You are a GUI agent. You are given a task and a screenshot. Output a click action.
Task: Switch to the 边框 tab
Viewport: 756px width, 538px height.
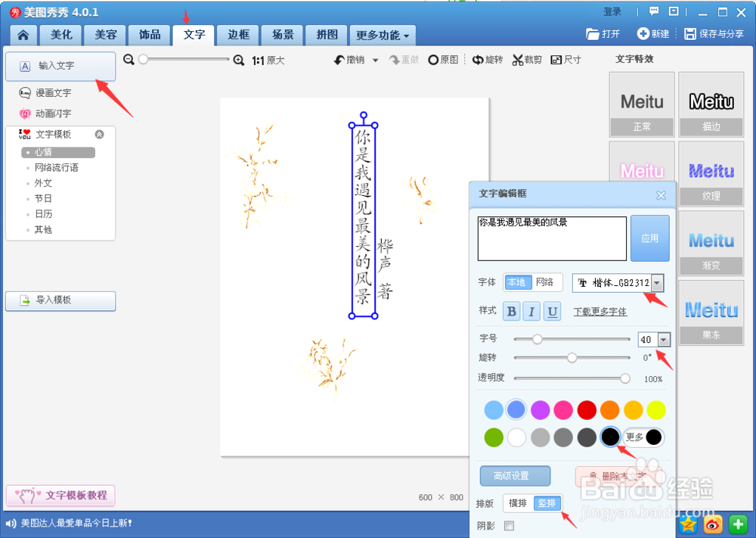(x=239, y=35)
